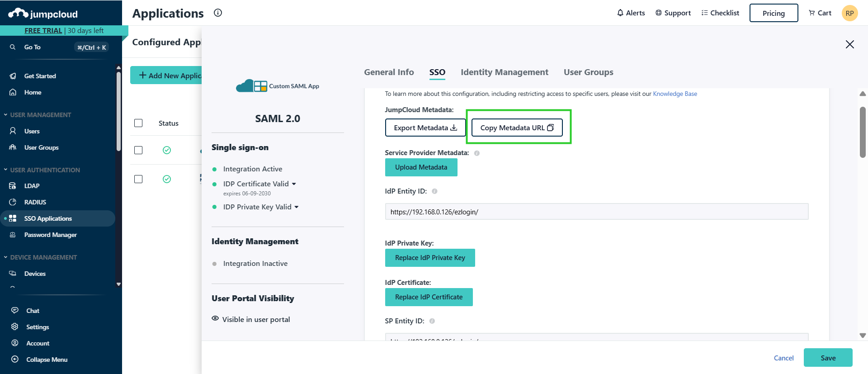The width and height of the screenshot is (868, 374).
Task: Click Export Metadata button
Action: (425, 128)
